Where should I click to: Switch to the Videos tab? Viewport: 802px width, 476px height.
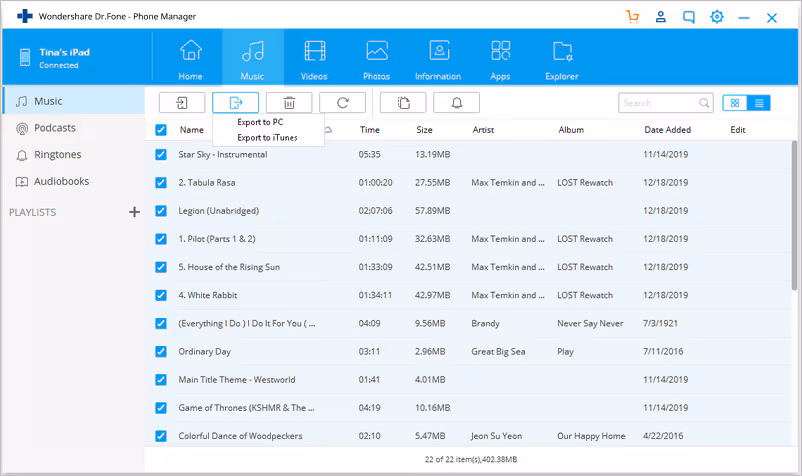[314, 60]
